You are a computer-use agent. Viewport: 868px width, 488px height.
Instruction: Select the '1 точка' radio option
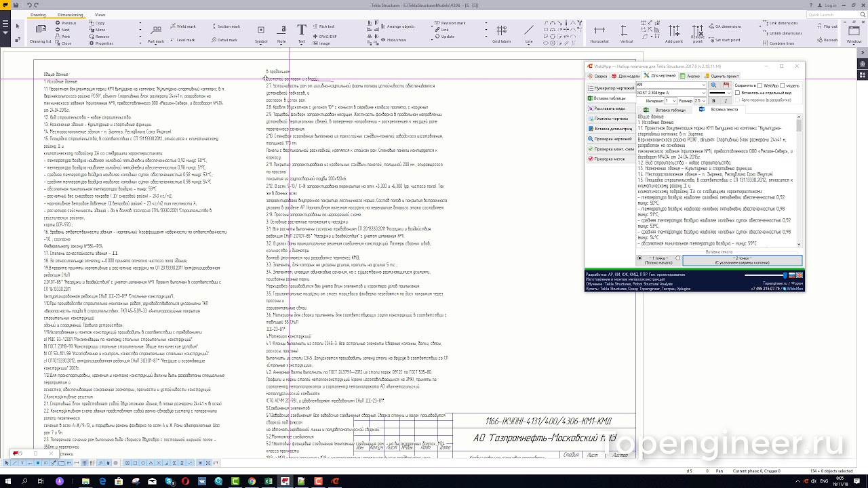pyautogui.click(x=639, y=258)
